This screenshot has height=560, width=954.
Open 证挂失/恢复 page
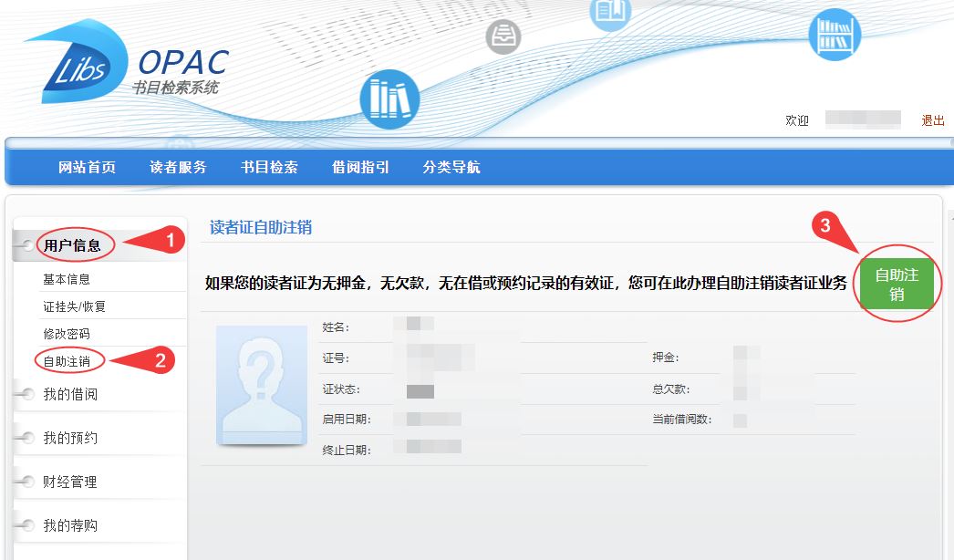[x=74, y=306]
